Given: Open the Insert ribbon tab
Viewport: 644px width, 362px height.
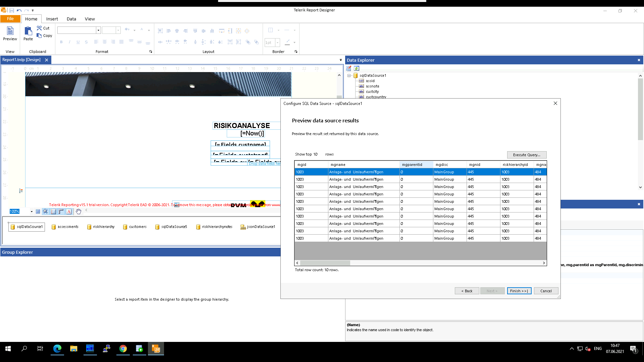Looking at the screenshot, I should (52, 19).
